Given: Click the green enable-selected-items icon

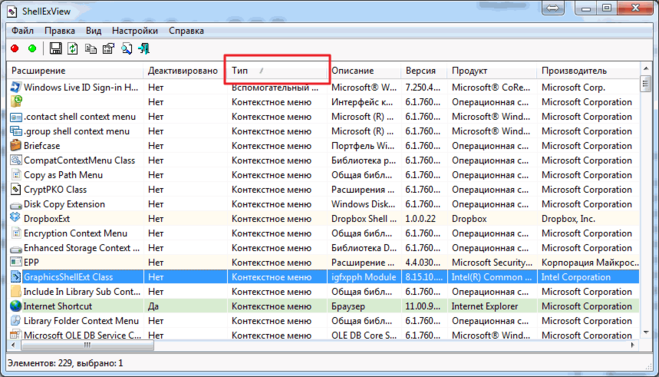Looking at the screenshot, I should tap(32, 49).
